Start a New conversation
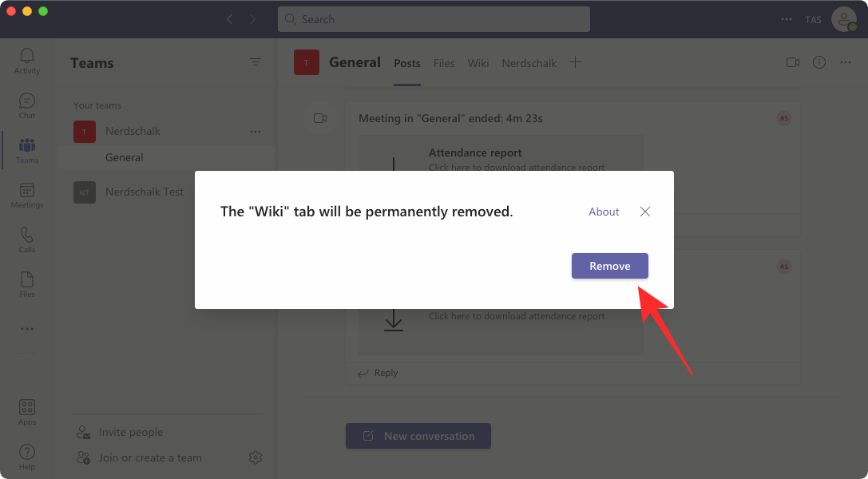This screenshot has width=868, height=479. 418,436
